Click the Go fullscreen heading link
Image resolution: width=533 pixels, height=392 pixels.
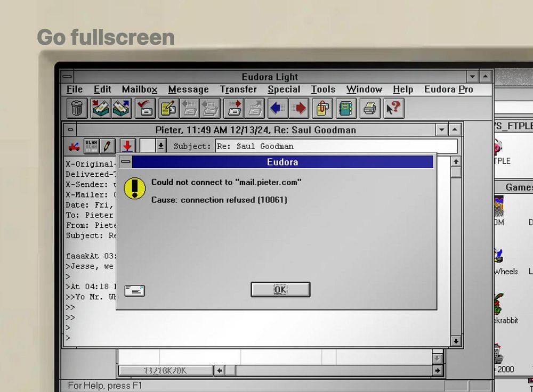point(106,37)
